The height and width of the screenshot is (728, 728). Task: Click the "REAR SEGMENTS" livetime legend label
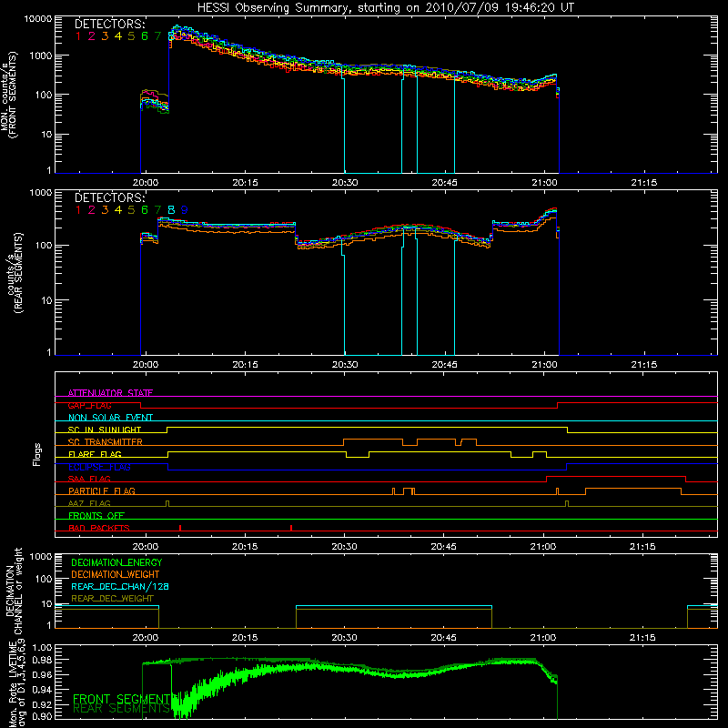pos(122,709)
